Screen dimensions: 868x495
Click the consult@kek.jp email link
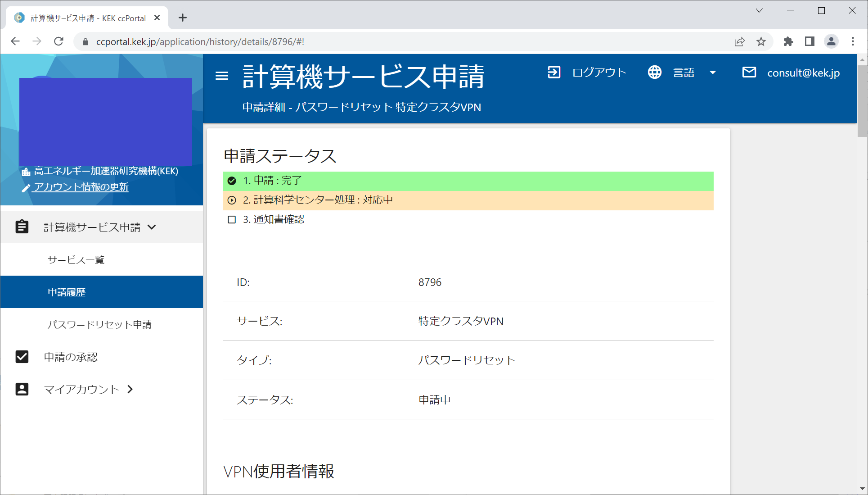click(803, 73)
